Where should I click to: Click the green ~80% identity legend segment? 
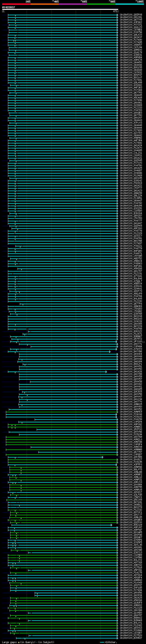click(x=101, y=4)
